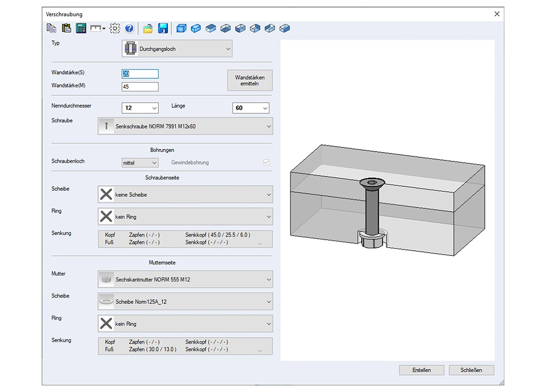
Task: Open the ruler measurement dropdown in toolbar
Action: (98, 29)
